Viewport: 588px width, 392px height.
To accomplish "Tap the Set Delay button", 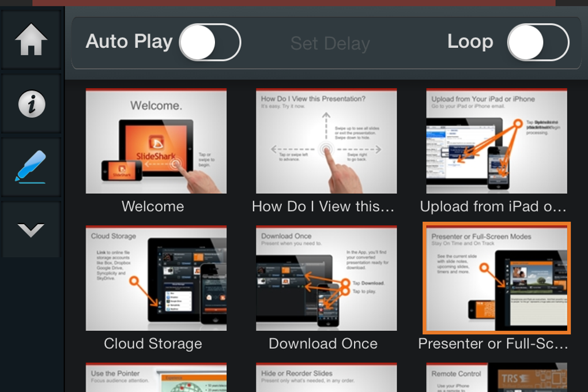I will click(330, 43).
